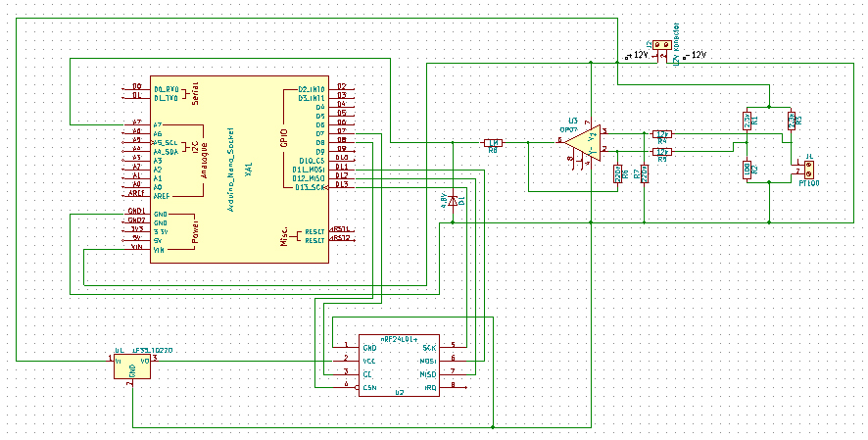
Task: Select resistor R8 on op-amp output
Action: [493, 143]
